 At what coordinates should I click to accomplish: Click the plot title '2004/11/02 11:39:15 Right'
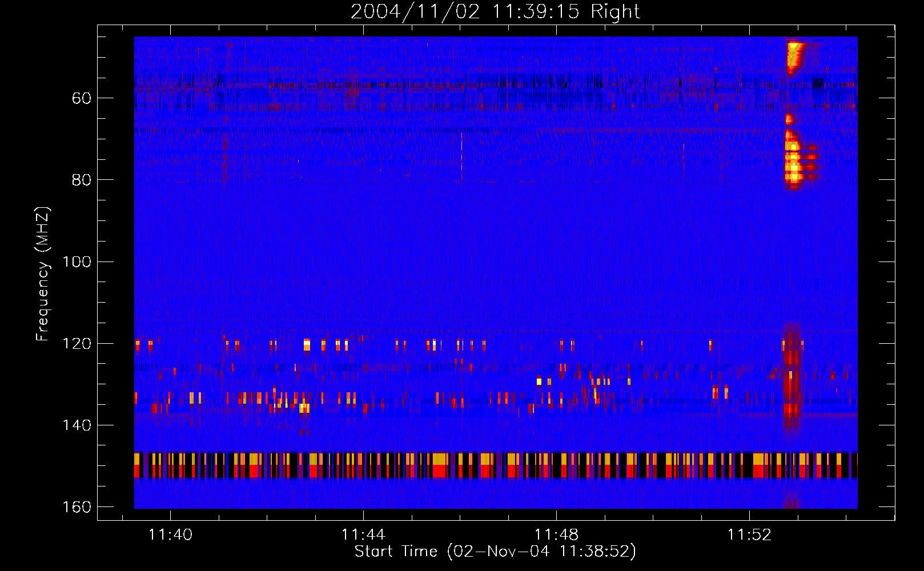(495, 11)
